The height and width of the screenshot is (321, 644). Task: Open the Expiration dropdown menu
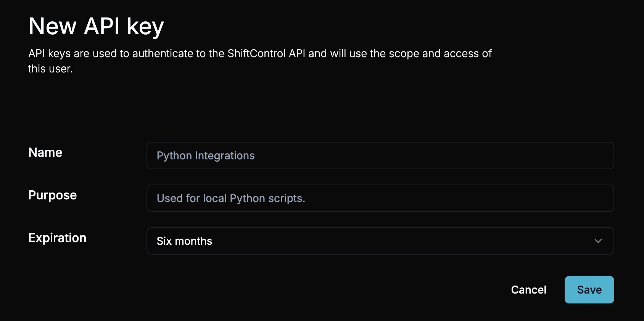[380, 241]
